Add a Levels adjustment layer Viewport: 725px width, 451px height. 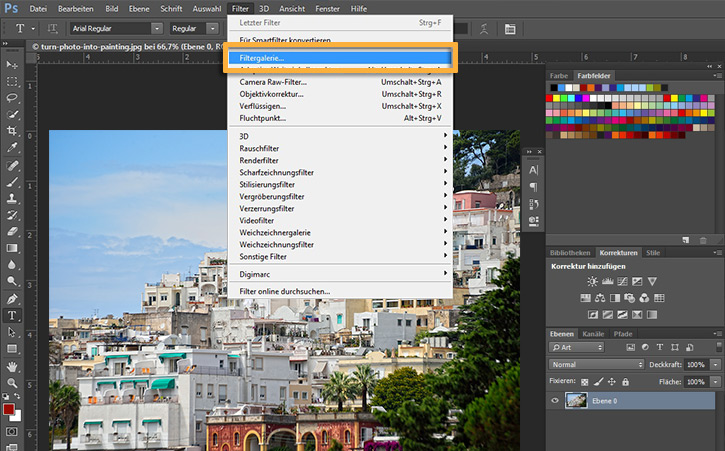[608, 281]
